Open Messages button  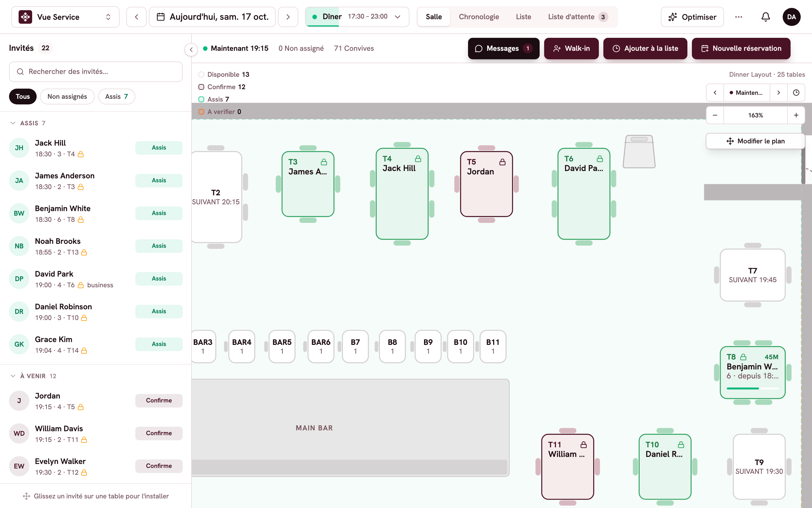[504, 48]
